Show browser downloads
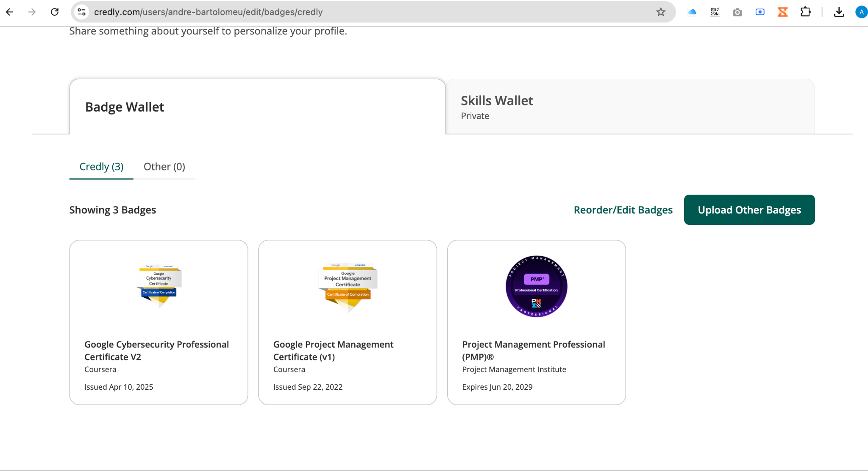Image resolution: width=868 pixels, height=472 pixels. (x=839, y=12)
